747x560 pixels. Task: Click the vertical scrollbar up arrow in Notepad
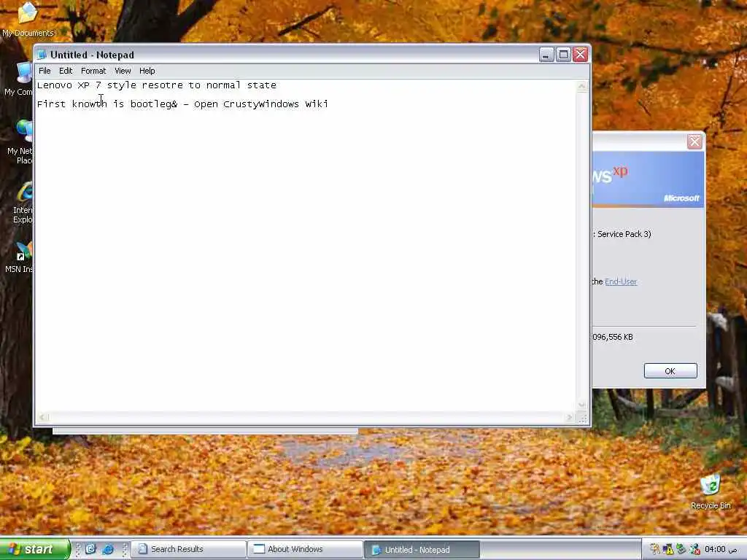coord(581,86)
